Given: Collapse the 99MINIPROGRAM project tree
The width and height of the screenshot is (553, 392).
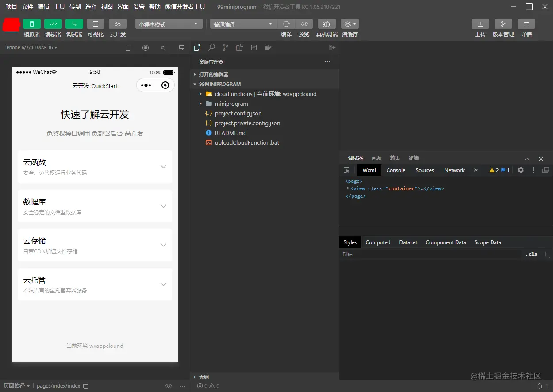Looking at the screenshot, I should (265, 84).
